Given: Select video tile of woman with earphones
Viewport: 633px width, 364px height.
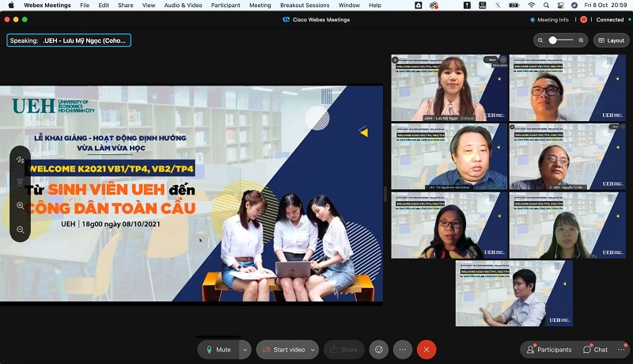Looking at the screenshot, I should 567,226.
